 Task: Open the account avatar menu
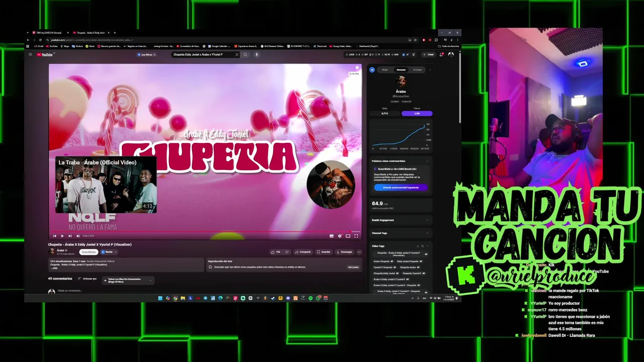tap(451, 54)
